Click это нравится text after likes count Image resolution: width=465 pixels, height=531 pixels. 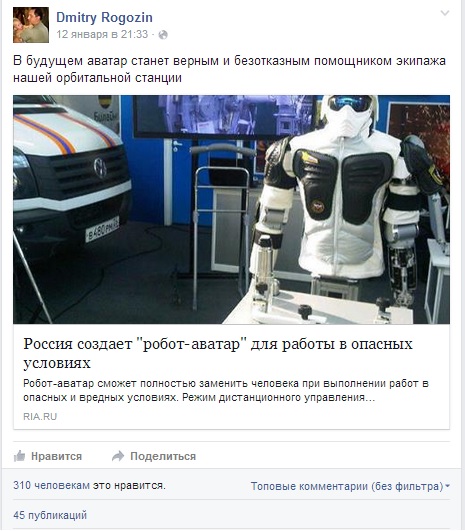click(129, 485)
